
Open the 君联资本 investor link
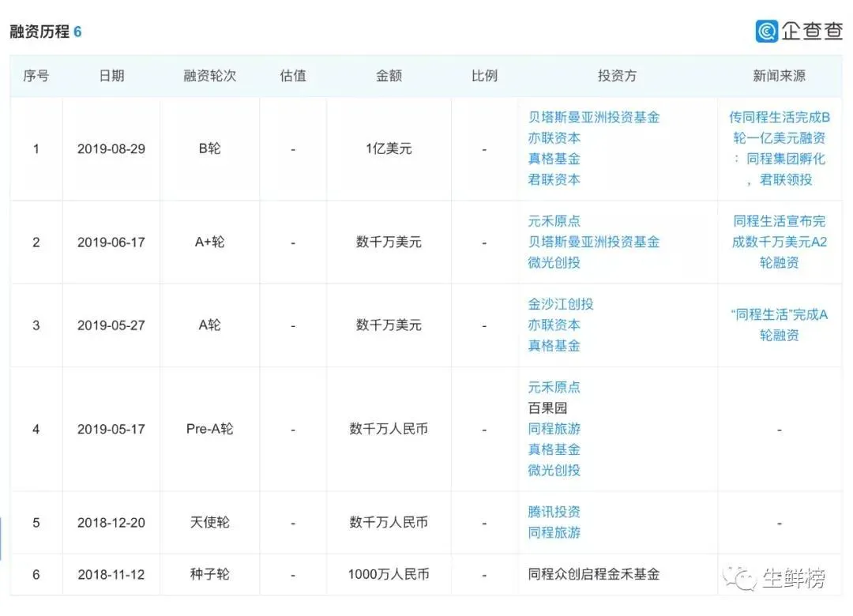click(554, 179)
